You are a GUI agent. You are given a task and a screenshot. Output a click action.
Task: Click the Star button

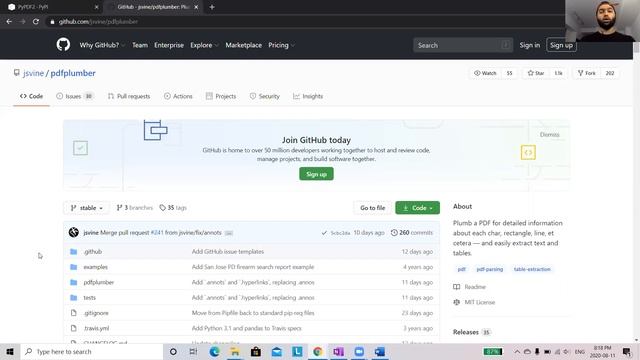point(536,73)
